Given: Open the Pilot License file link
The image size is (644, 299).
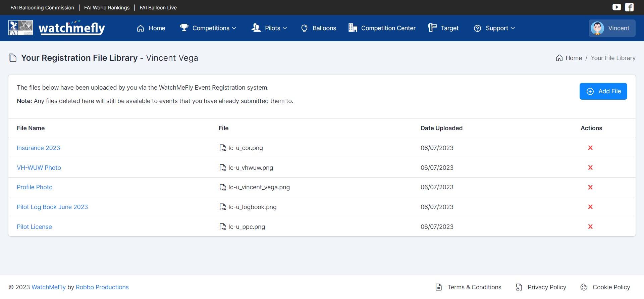Looking at the screenshot, I should (x=34, y=227).
